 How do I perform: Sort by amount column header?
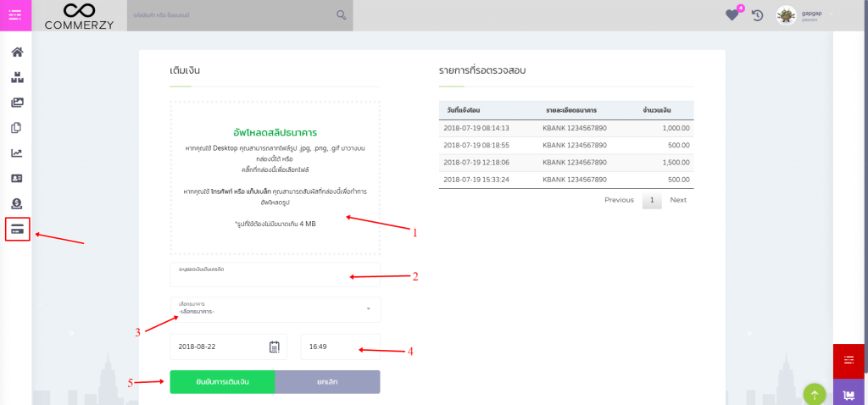tap(657, 110)
